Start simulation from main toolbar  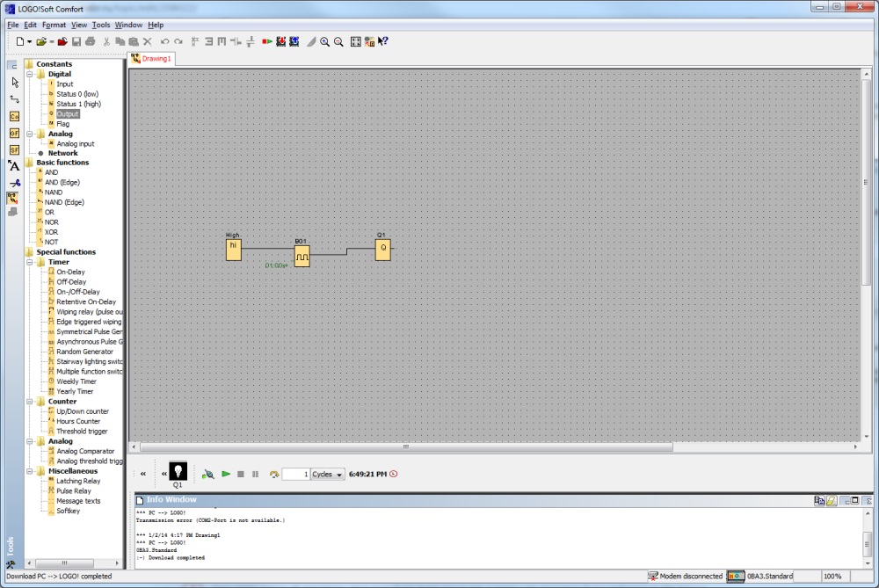[267, 41]
